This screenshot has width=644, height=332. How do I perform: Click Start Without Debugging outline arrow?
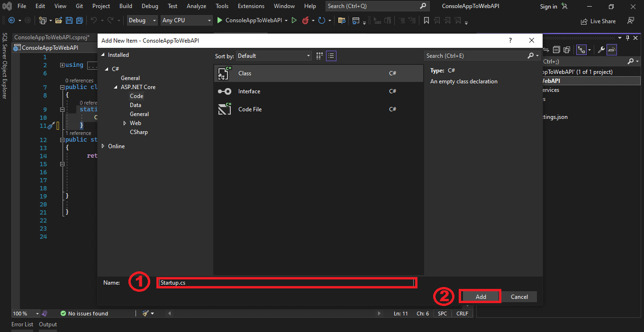tap(294, 20)
